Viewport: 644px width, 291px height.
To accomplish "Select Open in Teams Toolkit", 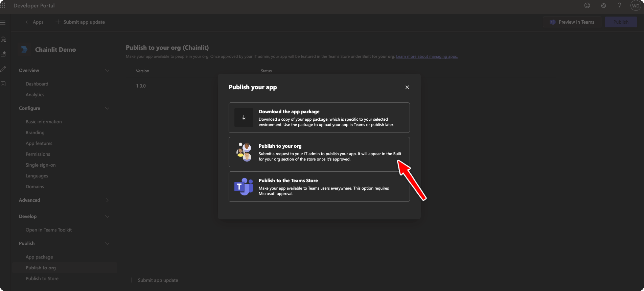I will 49,230.
